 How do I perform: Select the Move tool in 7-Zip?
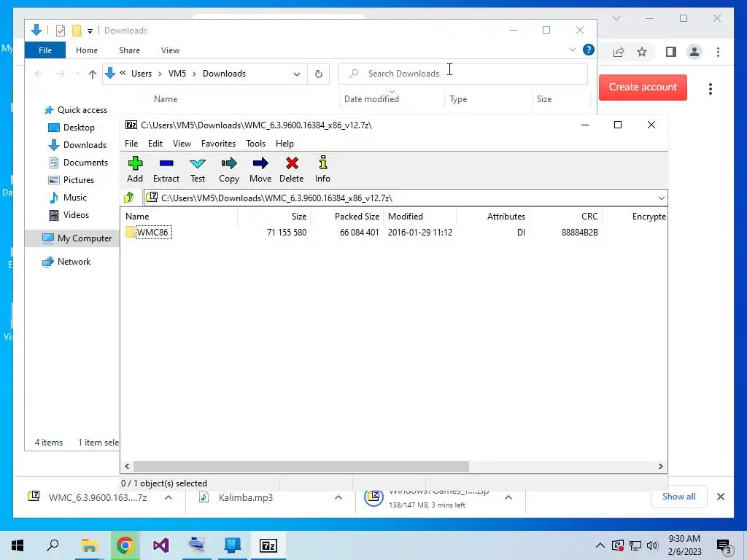(260, 170)
